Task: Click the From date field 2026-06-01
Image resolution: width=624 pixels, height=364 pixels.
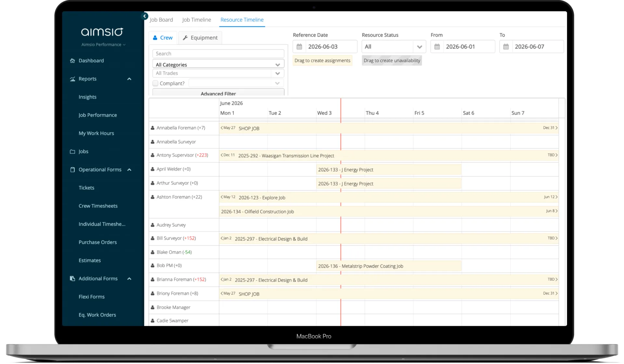Action: point(469,47)
